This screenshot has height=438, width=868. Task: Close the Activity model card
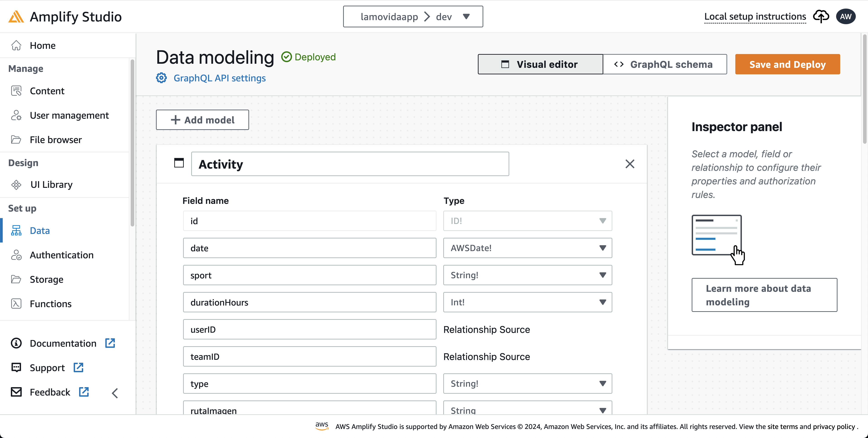[x=630, y=164]
